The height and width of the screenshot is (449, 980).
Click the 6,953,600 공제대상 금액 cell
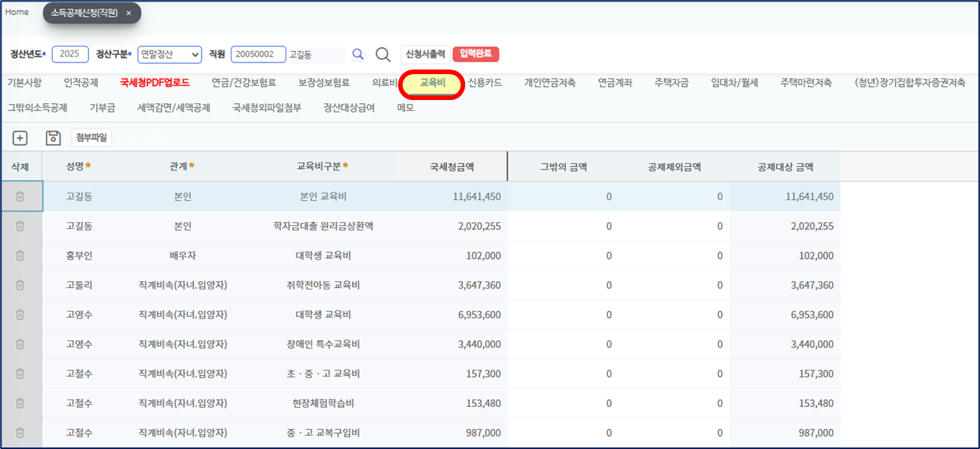(785, 315)
